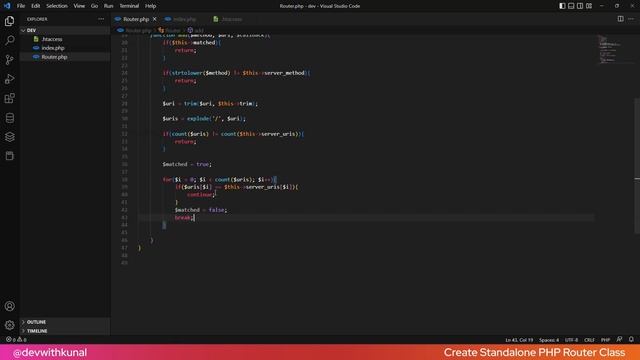
Task: Expand the OUTLINE section
Action: pyautogui.click(x=64, y=322)
